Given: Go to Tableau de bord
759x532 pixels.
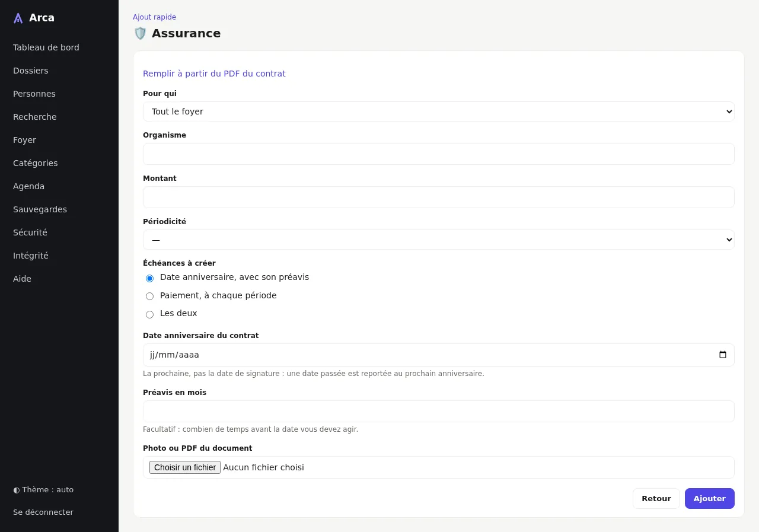Looking at the screenshot, I should click(46, 47).
